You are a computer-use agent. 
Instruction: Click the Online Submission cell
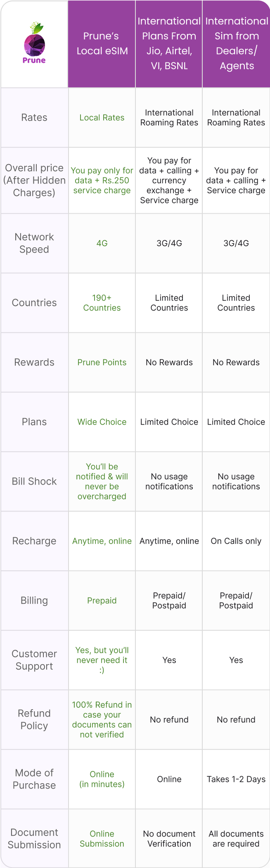[x=102, y=839]
